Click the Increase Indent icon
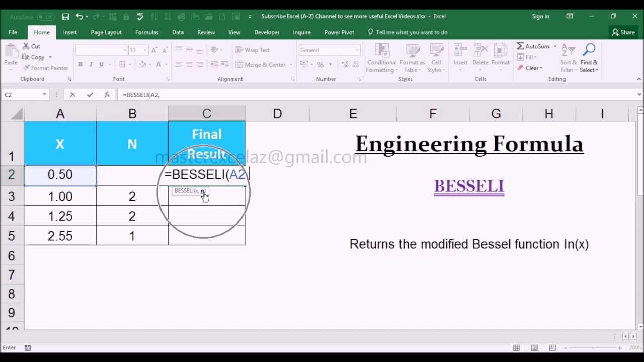 point(224,64)
